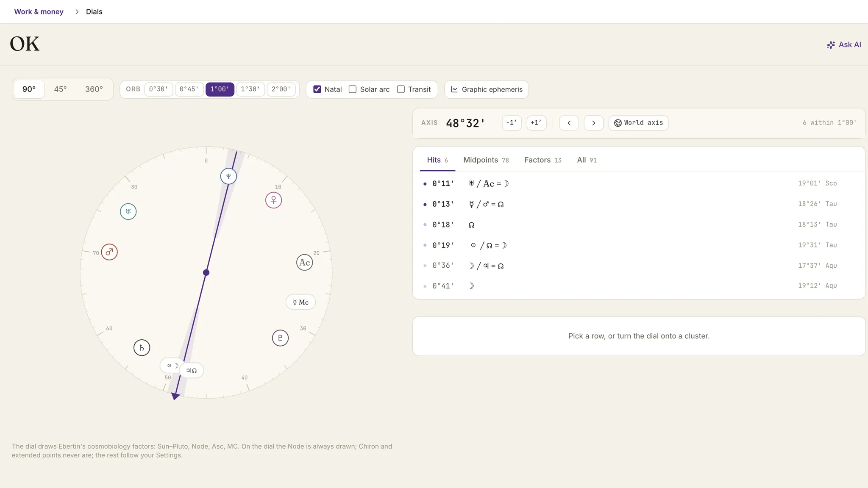Go to previous axis cluster arrow

coord(569,123)
